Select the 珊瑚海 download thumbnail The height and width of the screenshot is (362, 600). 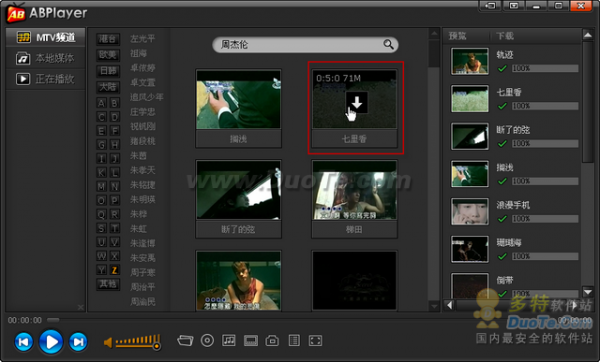pyautogui.click(x=470, y=249)
